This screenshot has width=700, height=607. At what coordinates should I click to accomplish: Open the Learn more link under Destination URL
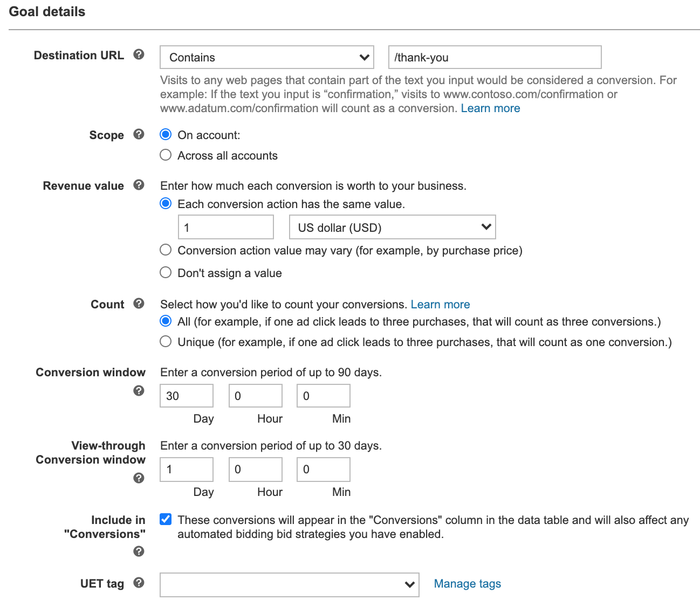(x=490, y=108)
